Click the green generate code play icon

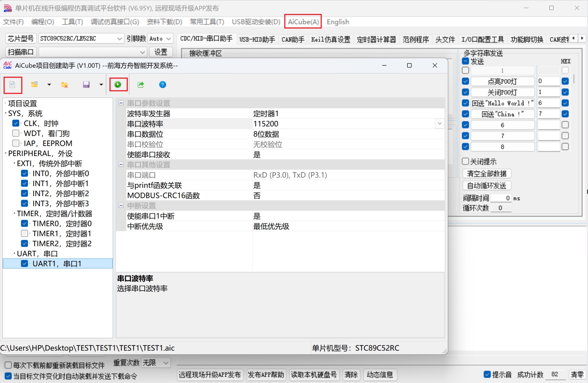tap(118, 85)
